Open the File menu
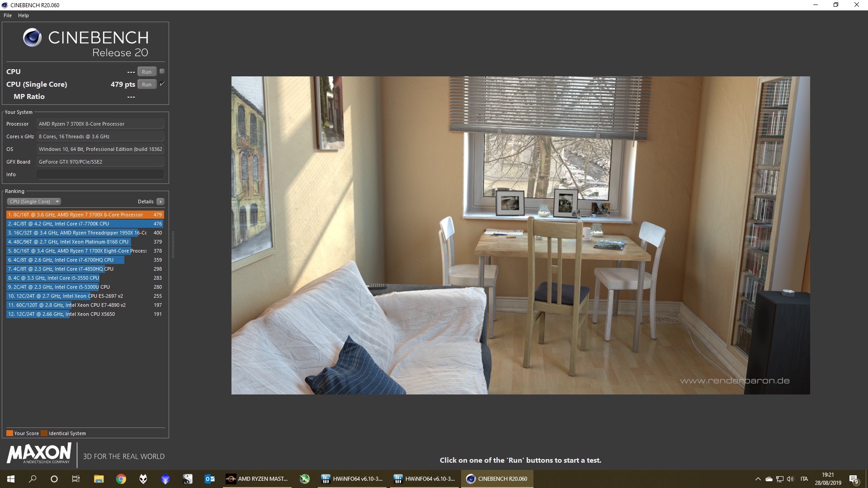The height and width of the screenshot is (488, 868). point(8,15)
